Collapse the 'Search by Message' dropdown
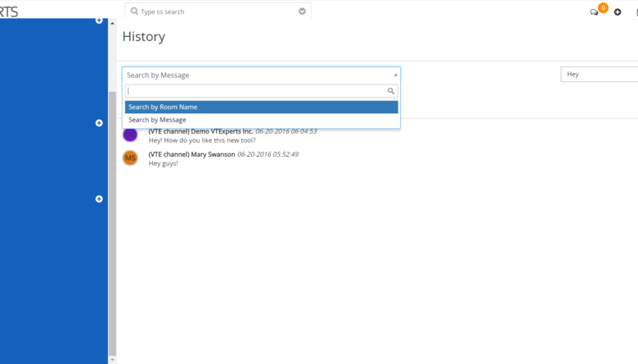The height and width of the screenshot is (364, 638). (261, 75)
